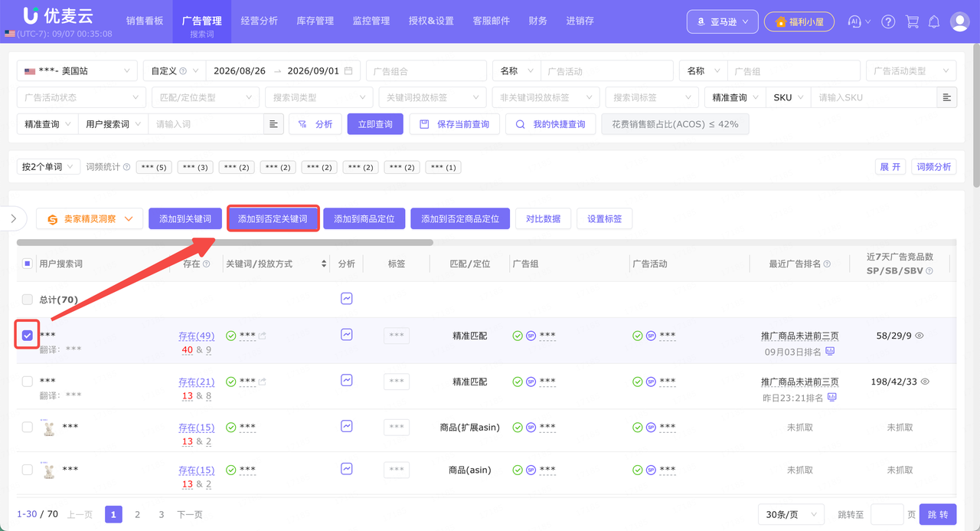Click the 存在(49) link
Viewport: 980px width, 531px height.
coord(197,336)
